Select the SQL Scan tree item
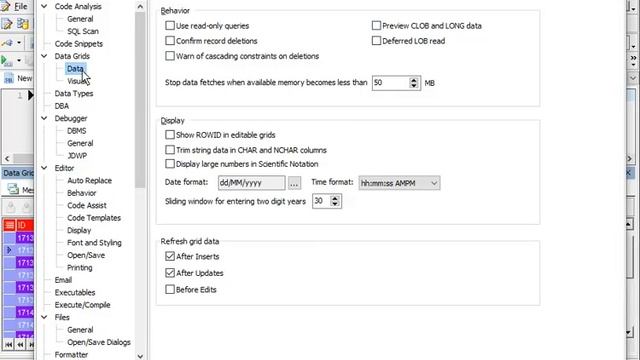Screen dimensions: 640x360 click(x=83, y=31)
